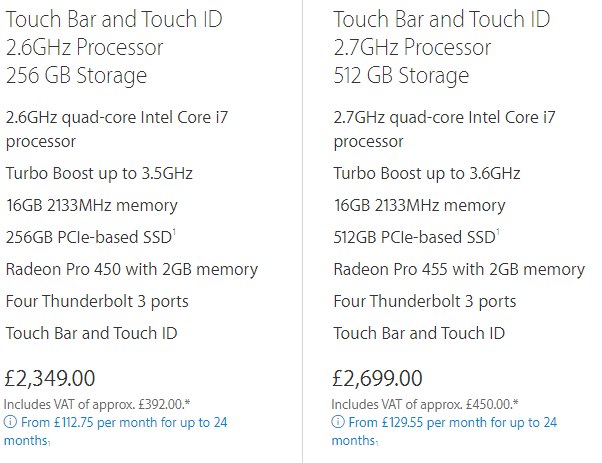Click the £2,699.00 price
The width and height of the screenshot is (602, 463).
pos(377,378)
